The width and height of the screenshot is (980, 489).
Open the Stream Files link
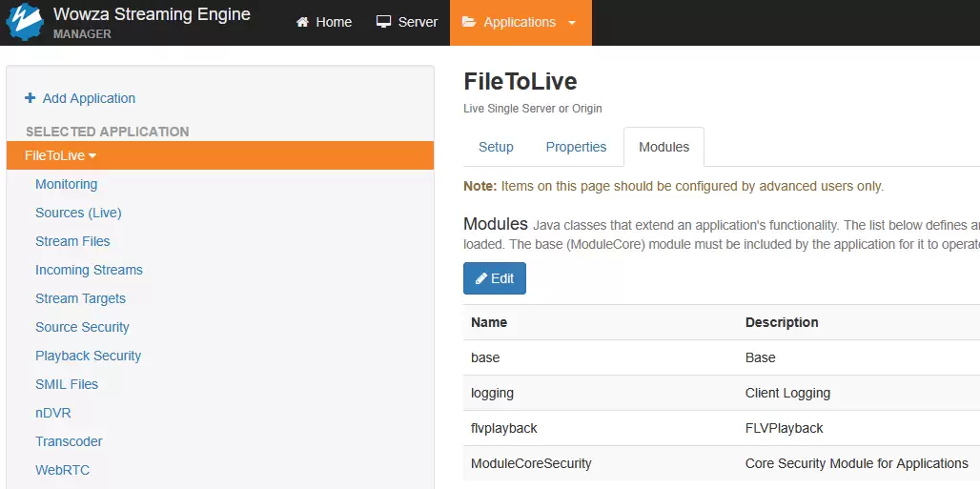pyautogui.click(x=72, y=241)
